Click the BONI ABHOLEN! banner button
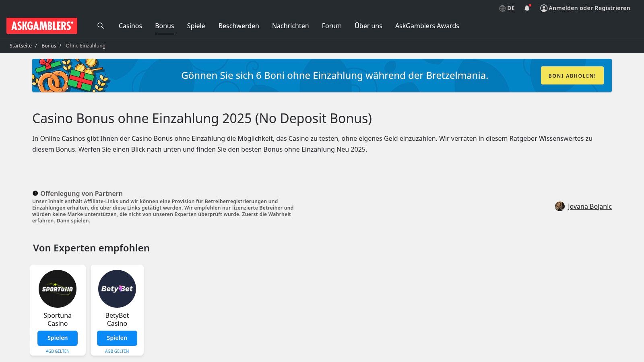 [x=572, y=75]
